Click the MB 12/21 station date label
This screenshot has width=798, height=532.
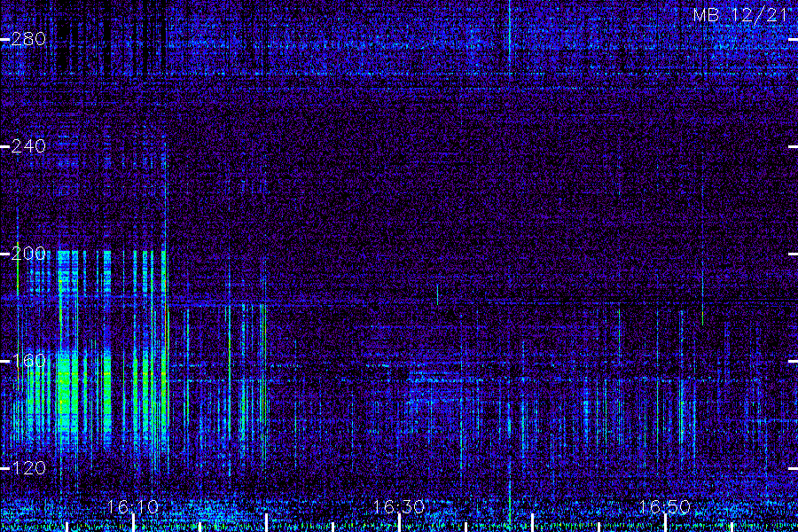tap(740, 15)
